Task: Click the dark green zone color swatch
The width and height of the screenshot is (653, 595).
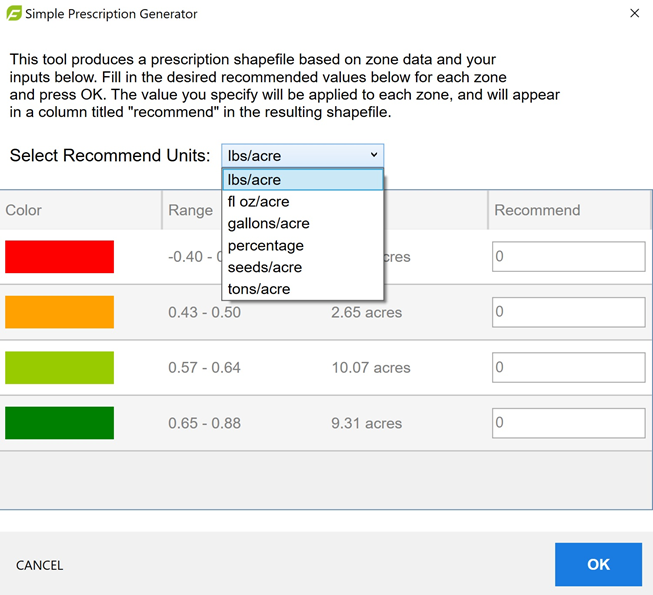Action: (x=59, y=423)
